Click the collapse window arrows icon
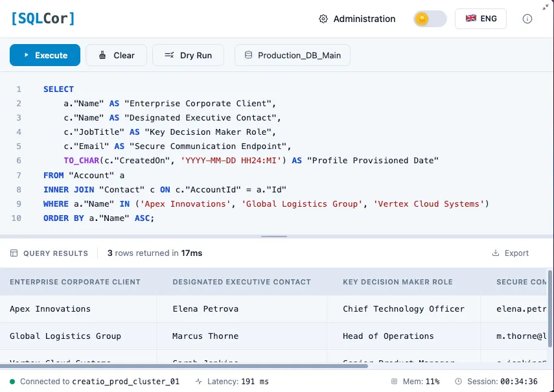This screenshot has width=554, height=392. coord(546,7)
